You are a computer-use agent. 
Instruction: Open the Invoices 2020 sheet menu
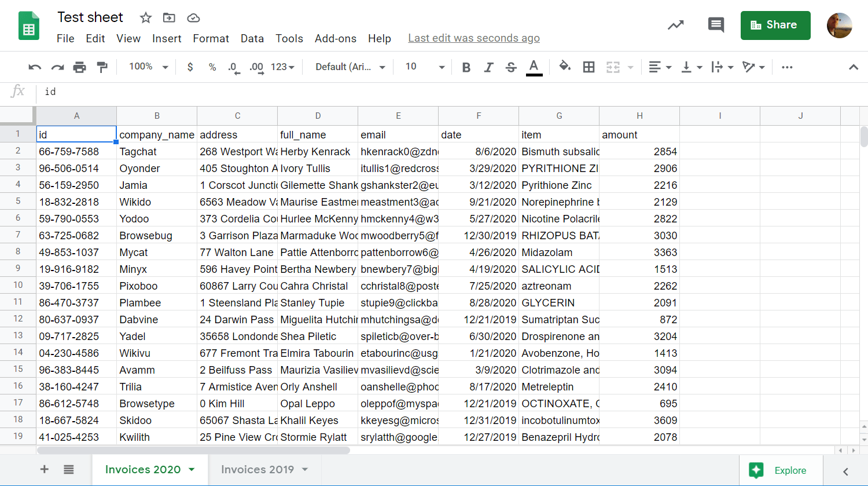tap(193, 469)
